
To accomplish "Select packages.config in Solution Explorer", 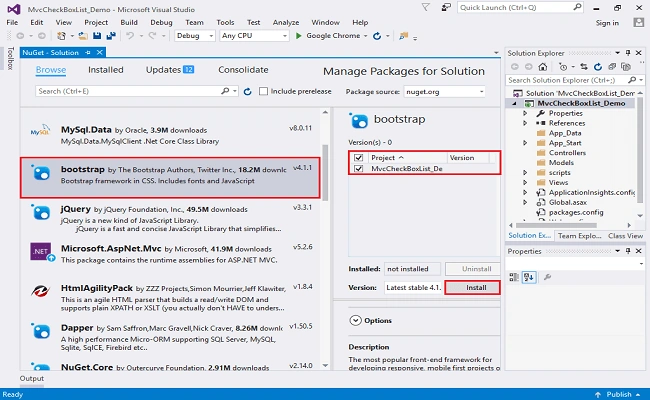I will (576, 212).
